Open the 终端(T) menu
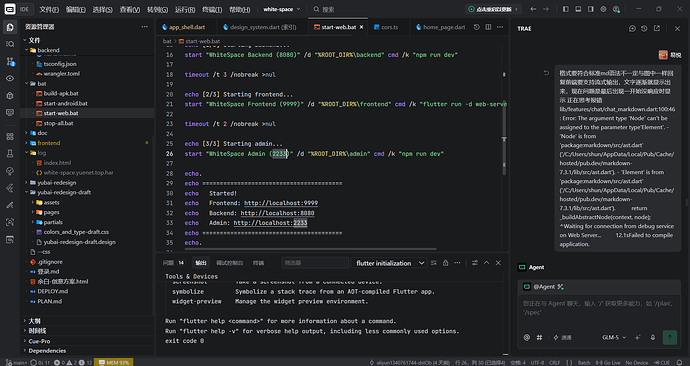690x366 pixels. tap(212, 9)
